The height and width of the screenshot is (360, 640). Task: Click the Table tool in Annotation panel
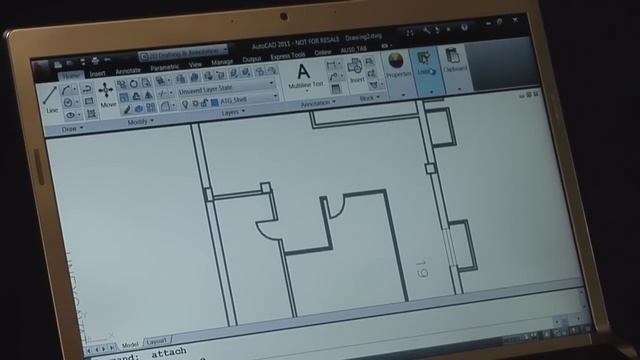point(336,89)
